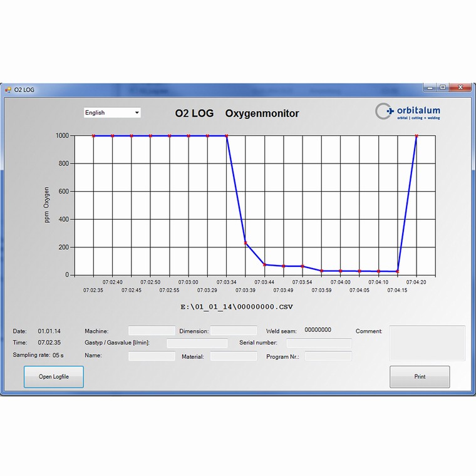Screen dimensions: 476x476
Task: Focus the Name text field
Action: 152,356
